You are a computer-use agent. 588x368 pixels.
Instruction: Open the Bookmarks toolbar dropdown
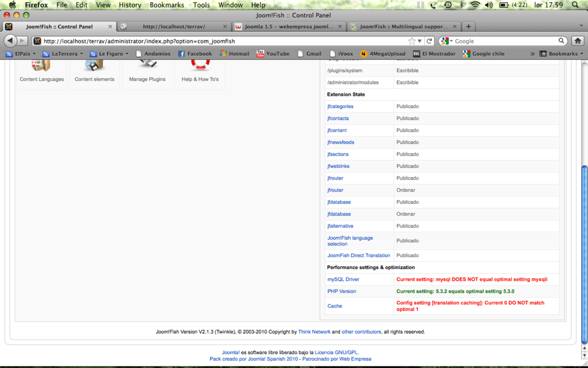[562, 53]
